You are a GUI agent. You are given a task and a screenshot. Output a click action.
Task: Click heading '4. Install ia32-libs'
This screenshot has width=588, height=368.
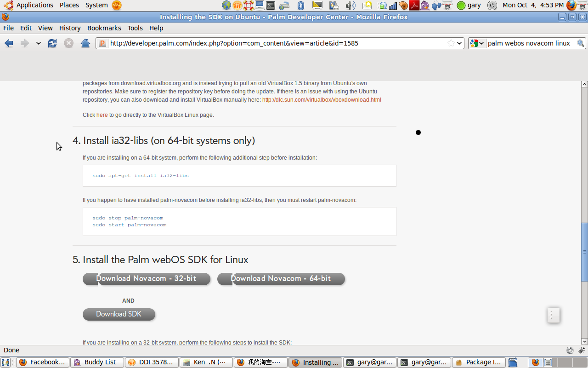click(x=164, y=141)
